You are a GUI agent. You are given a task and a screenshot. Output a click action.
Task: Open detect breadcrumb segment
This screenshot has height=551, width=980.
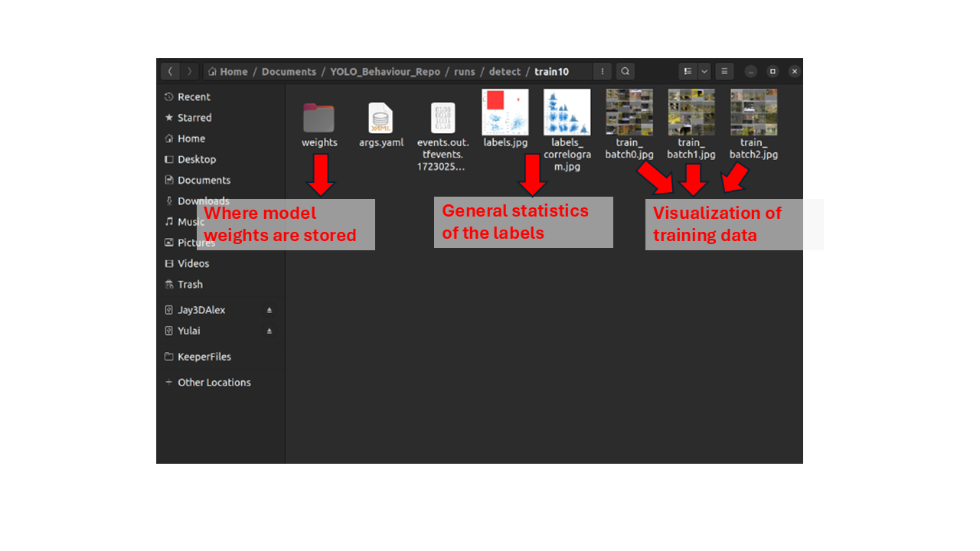(x=505, y=72)
